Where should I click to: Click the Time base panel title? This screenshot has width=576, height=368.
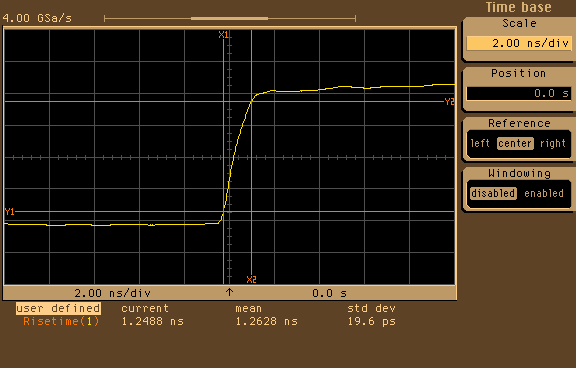point(518,7)
